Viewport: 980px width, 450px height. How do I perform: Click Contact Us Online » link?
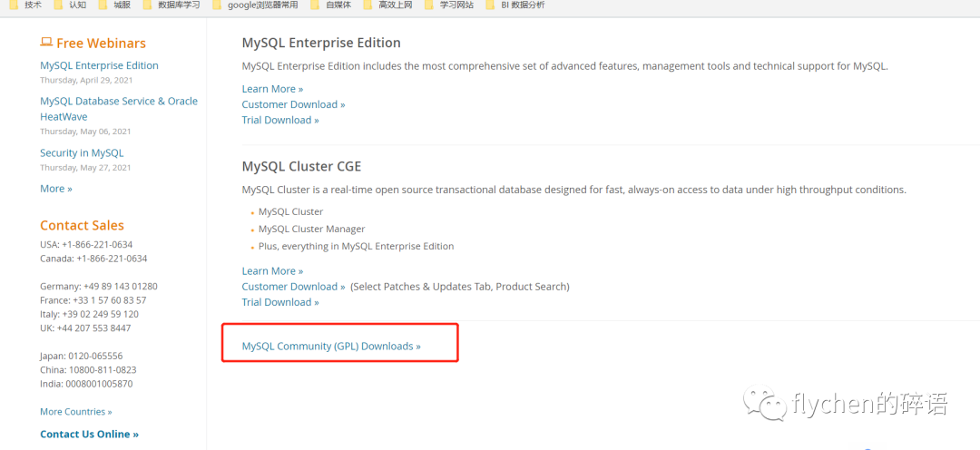click(89, 435)
